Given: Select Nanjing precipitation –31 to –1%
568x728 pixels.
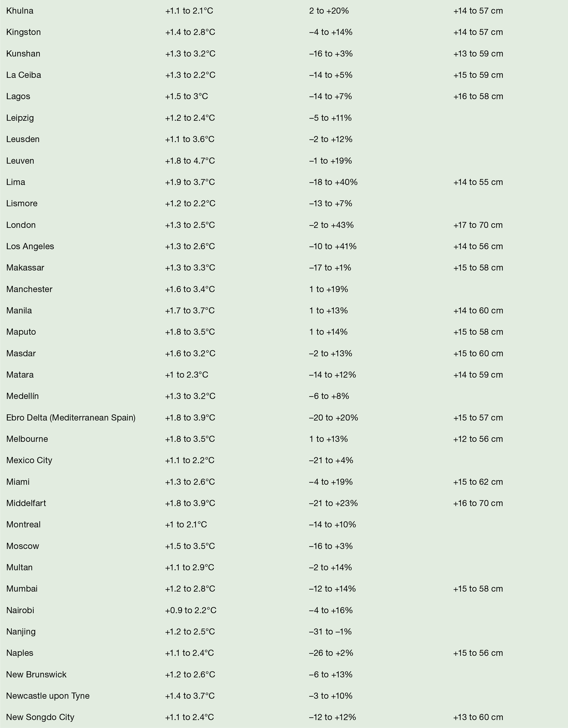Looking at the screenshot, I should [x=330, y=631].
